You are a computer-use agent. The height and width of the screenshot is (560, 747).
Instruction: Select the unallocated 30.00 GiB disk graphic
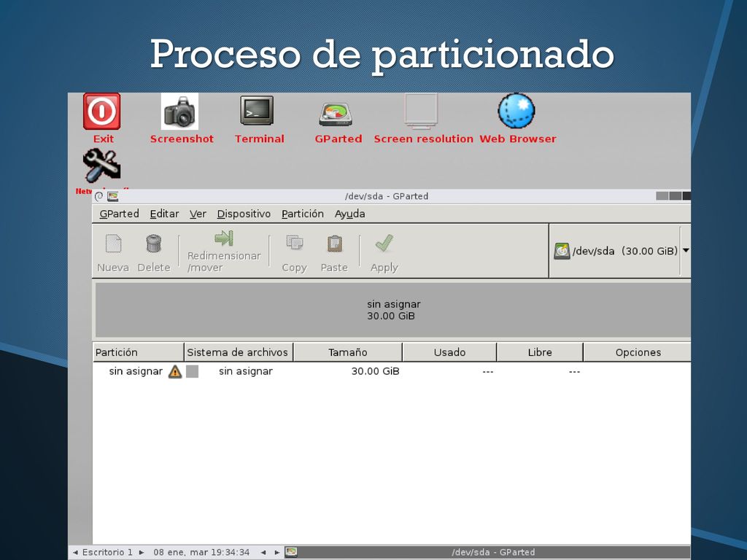[393, 310]
